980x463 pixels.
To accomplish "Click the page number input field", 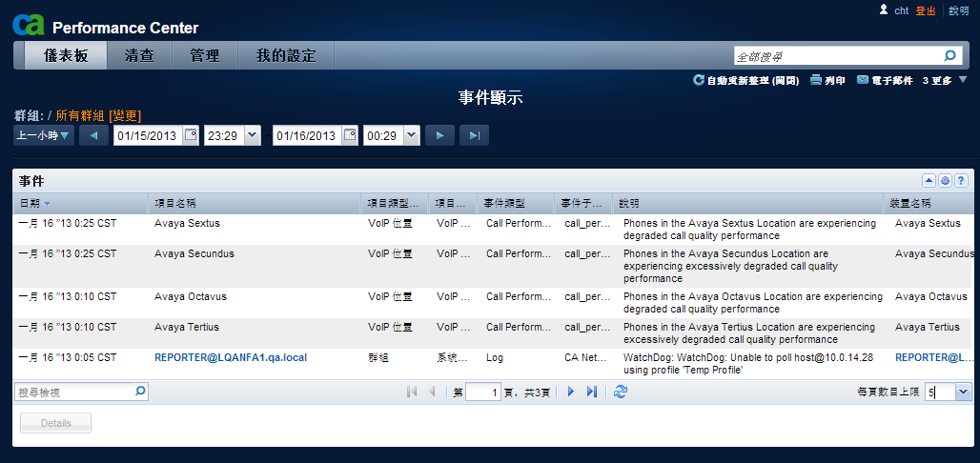I will [483, 393].
